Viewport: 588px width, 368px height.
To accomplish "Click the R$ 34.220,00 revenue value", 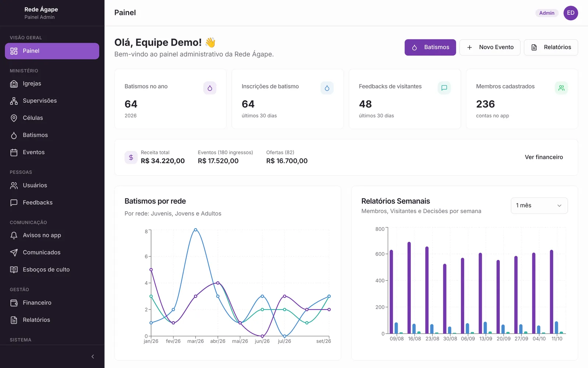I will pos(163,161).
